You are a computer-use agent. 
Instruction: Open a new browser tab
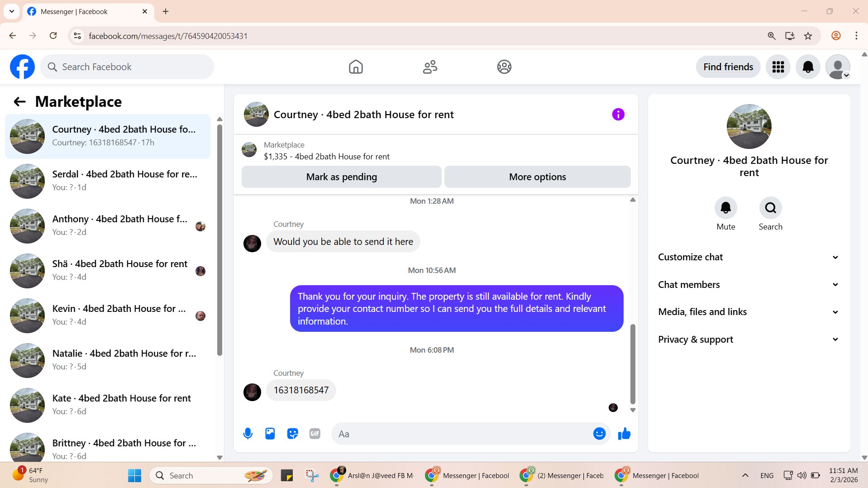[166, 11]
